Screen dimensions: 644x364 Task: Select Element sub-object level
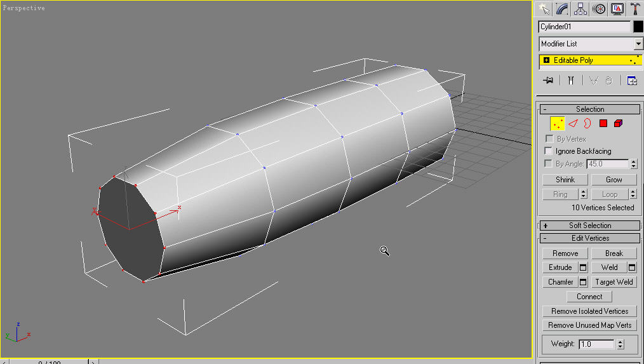click(x=619, y=124)
